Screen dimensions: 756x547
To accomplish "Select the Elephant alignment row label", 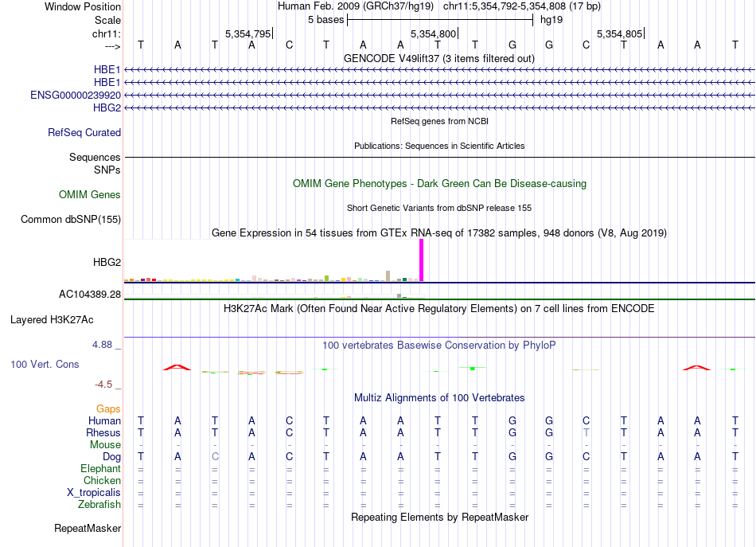I will (101, 468).
